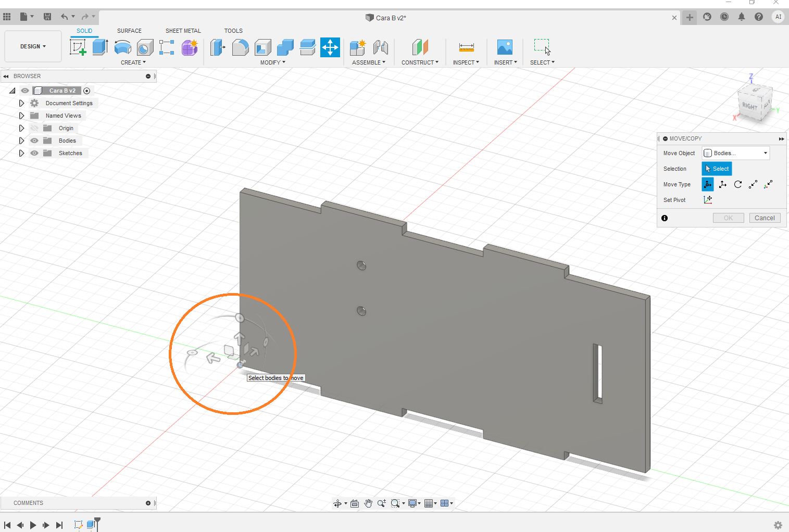789x532 pixels.
Task: Undo the last action
Action: coord(65,17)
